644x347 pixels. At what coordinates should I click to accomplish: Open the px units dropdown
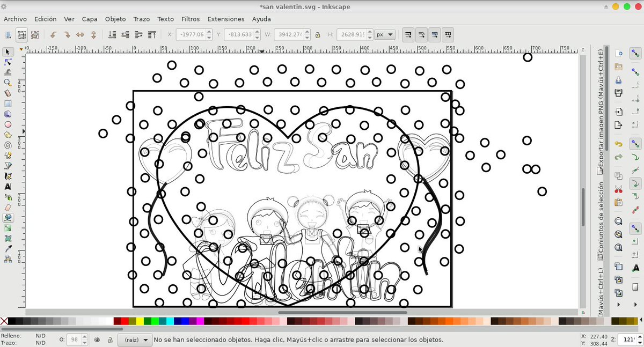[x=385, y=34]
